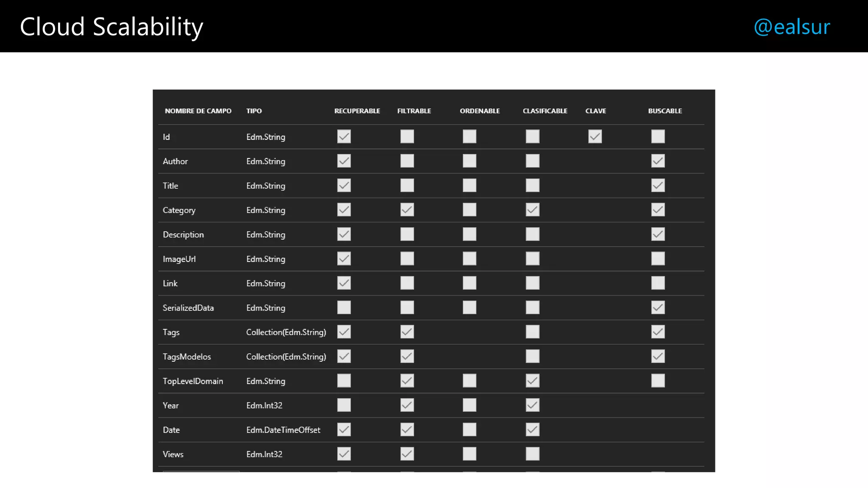Check Buscable for the ImageUrl field
The height and width of the screenshot is (488, 868).
[658, 258]
